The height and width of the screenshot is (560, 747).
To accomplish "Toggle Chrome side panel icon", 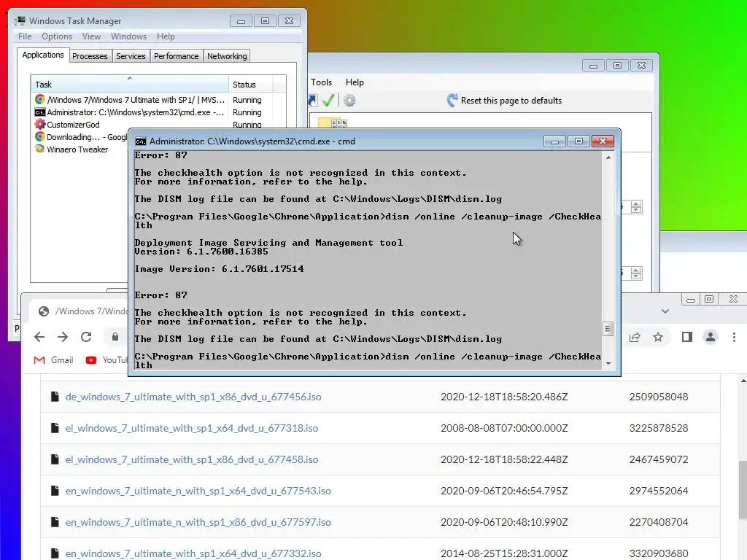I will click(x=687, y=337).
